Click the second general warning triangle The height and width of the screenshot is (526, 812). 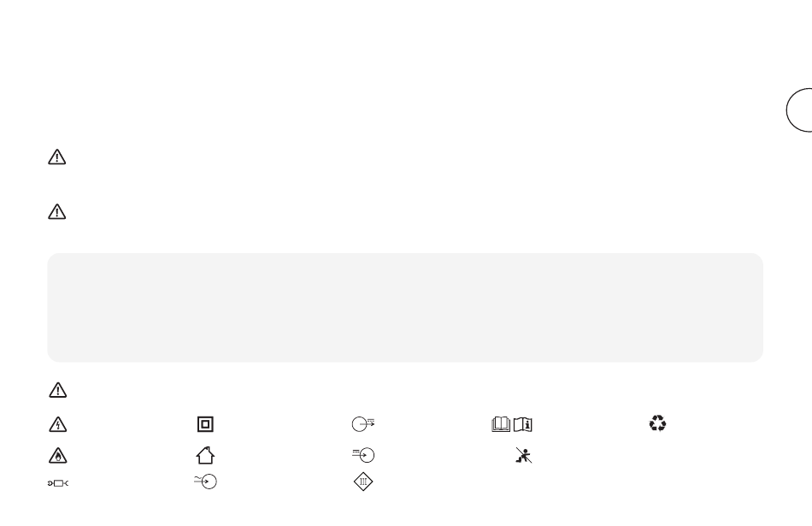coord(57,211)
